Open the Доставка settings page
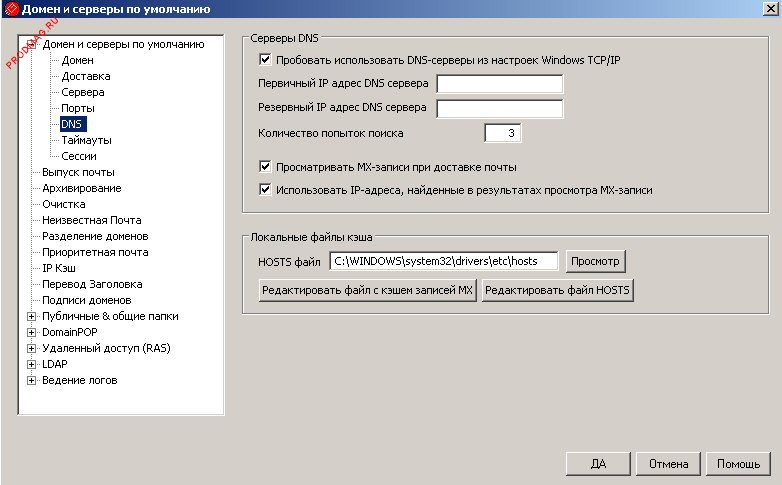The image size is (782, 485). (x=85, y=76)
